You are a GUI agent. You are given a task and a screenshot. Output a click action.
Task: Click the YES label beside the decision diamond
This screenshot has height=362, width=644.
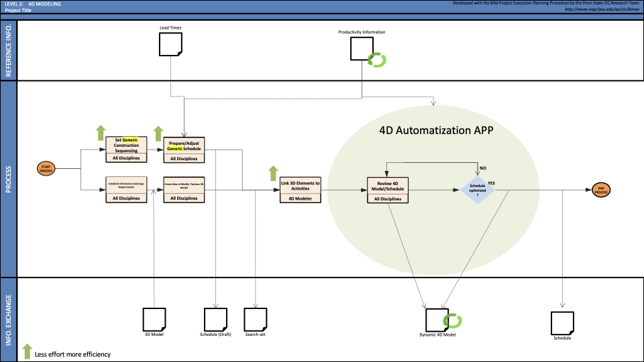[x=491, y=183]
